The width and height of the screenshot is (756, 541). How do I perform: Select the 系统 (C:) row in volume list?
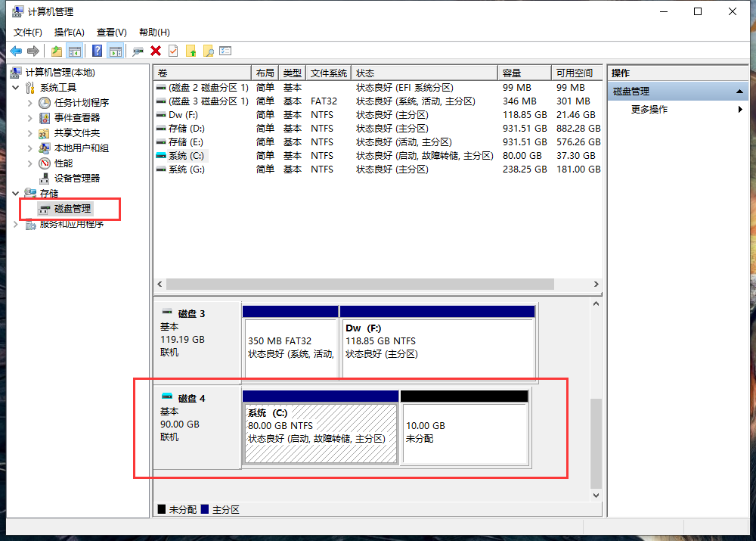coord(186,156)
